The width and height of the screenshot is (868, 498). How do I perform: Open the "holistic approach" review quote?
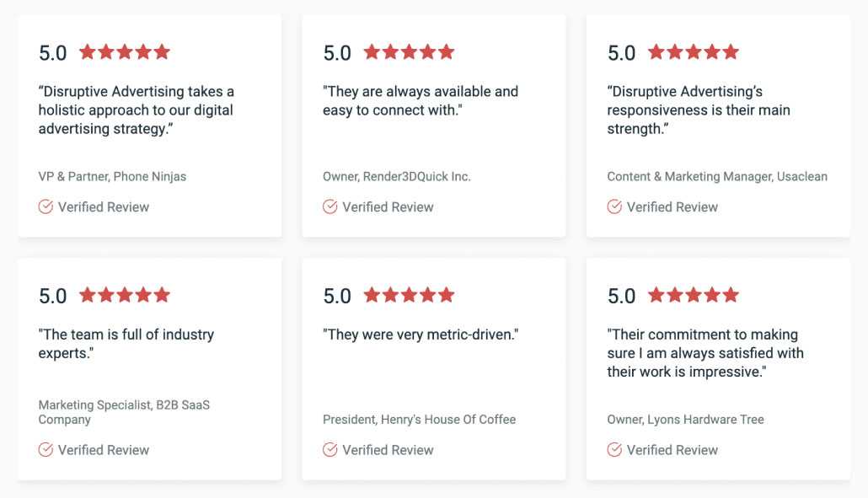pos(137,110)
